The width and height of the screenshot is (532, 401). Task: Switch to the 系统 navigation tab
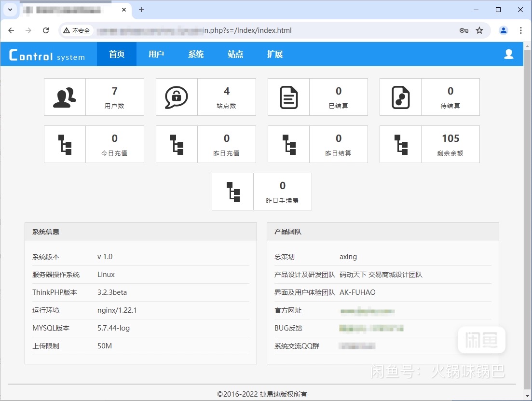(196, 54)
